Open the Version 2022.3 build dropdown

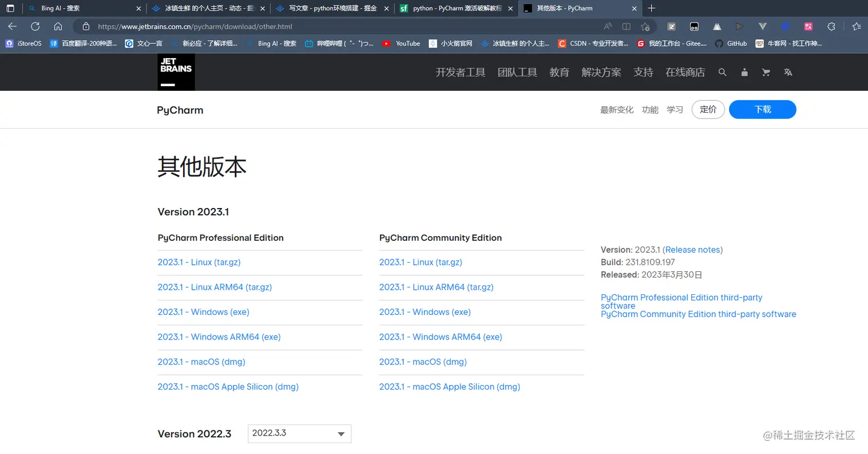[299, 433]
